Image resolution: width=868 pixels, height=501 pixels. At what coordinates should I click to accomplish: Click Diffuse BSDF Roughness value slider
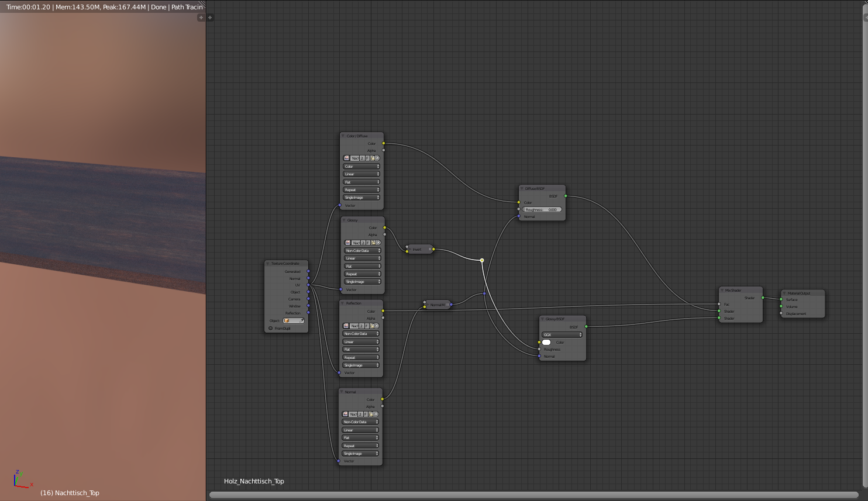pyautogui.click(x=542, y=209)
